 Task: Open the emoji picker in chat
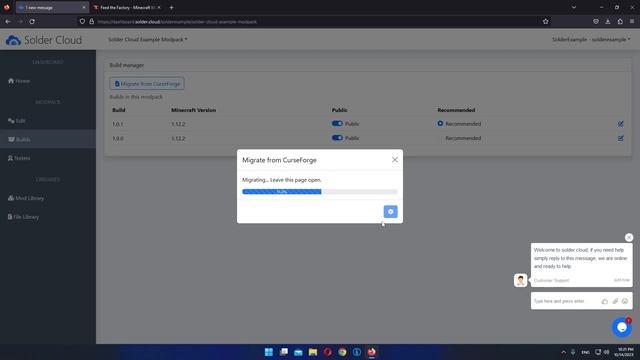coord(625,301)
